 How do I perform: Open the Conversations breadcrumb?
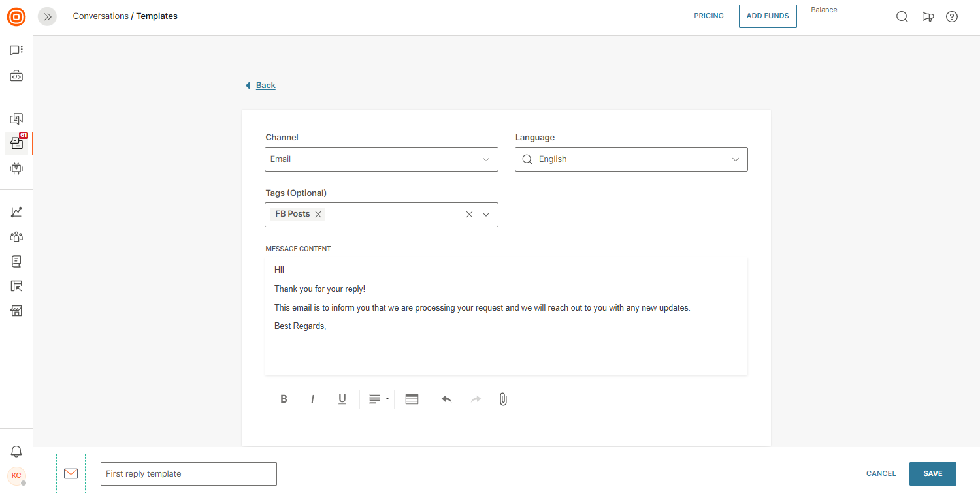click(101, 16)
